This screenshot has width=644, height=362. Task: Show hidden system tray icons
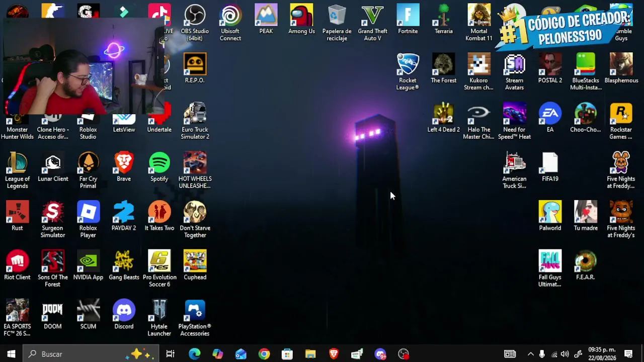tap(530, 354)
